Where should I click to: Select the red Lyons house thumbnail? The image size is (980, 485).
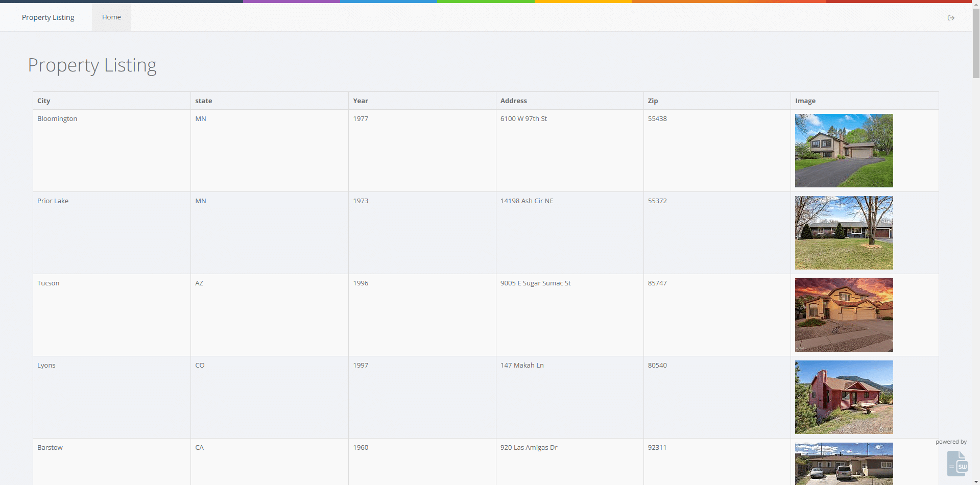[844, 397]
